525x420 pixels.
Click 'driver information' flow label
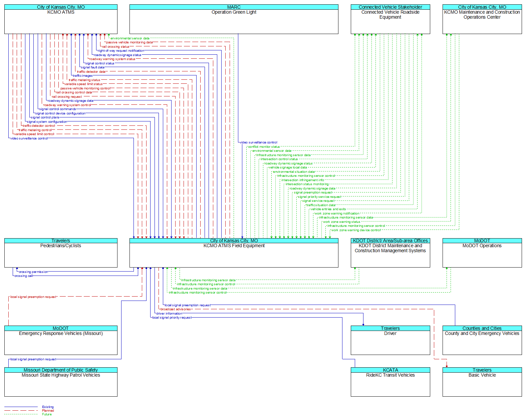tap(169, 314)
